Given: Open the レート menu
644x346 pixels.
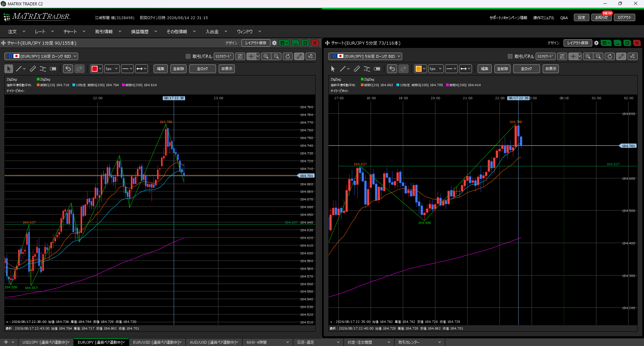Looking at the screenshot, I should 44,32.
